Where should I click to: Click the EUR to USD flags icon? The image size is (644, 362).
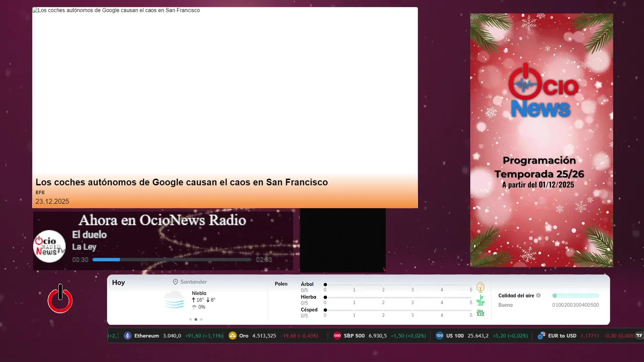click(x=541, y=336)
